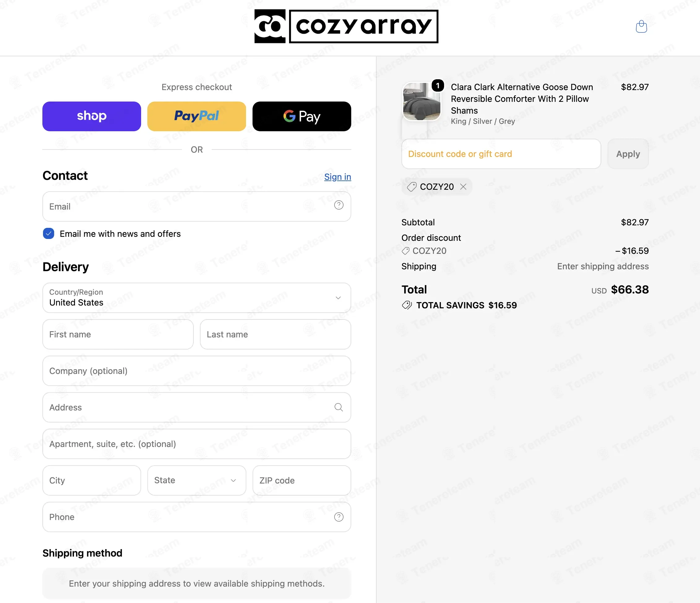Open the shopping bag cart icon
This screenshot has height=603, width=700.
(x=641, y=26)
